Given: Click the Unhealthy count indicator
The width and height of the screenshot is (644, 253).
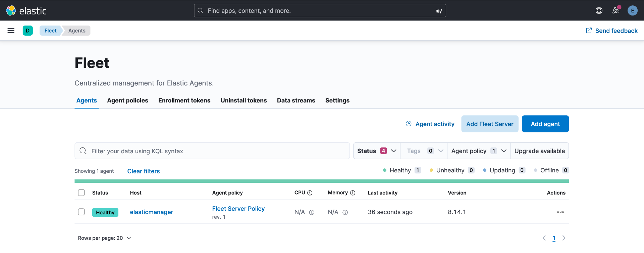Looking at the screenshot, I should pos(452,170).
